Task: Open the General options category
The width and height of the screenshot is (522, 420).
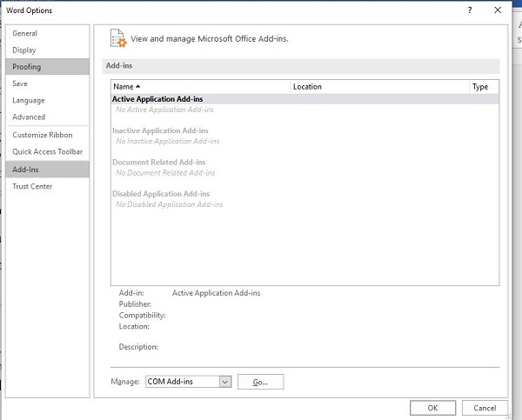Action: tap(25, 33)
